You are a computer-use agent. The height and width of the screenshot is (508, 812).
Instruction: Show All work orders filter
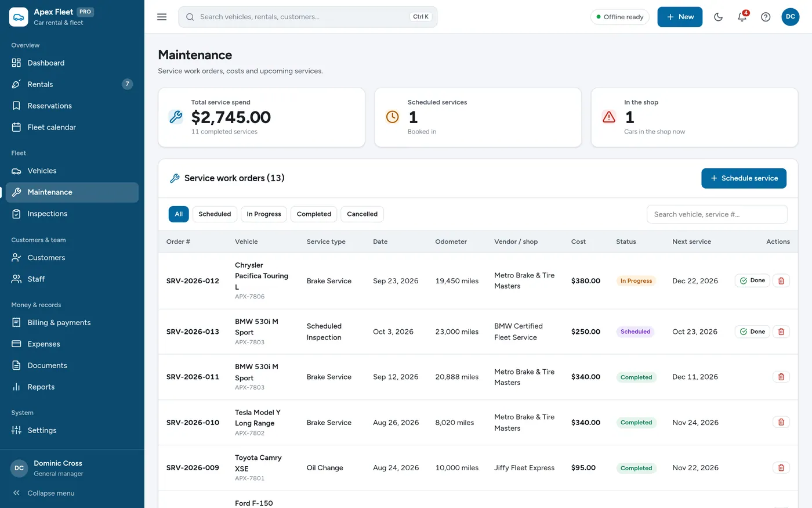pyautogui.click(x=179, y=214)
